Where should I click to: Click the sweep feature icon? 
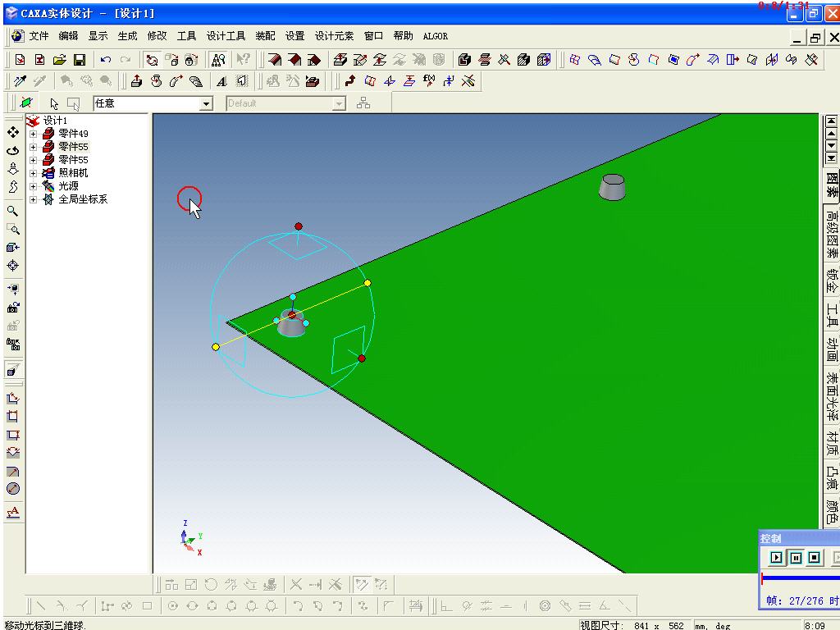click(x=176, y=81)
